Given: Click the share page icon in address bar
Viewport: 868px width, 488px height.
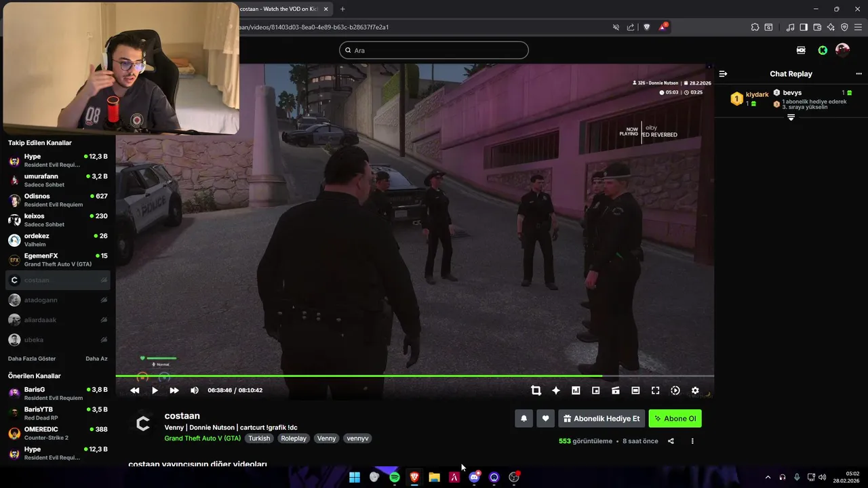Looking at the screenshot, I should (x=631, y=27).
